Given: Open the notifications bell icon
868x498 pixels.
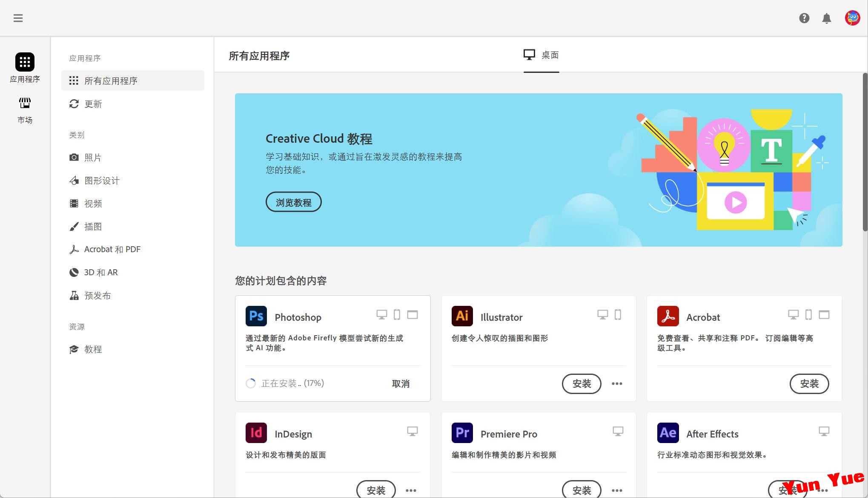Looking at the screenshot, I should point(827,18).
